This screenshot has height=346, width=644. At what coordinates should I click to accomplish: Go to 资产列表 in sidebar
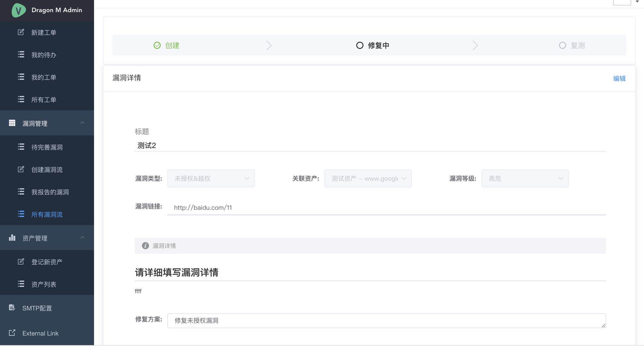point(44,284)
